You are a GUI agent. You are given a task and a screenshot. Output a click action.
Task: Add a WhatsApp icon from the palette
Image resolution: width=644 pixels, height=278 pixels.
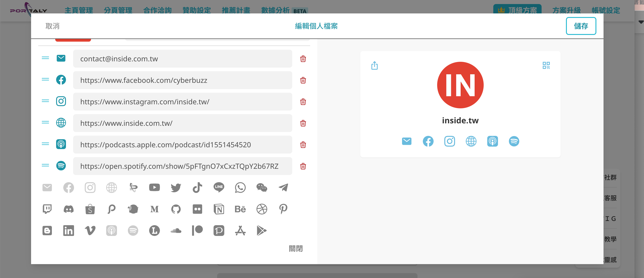(240, 187)
